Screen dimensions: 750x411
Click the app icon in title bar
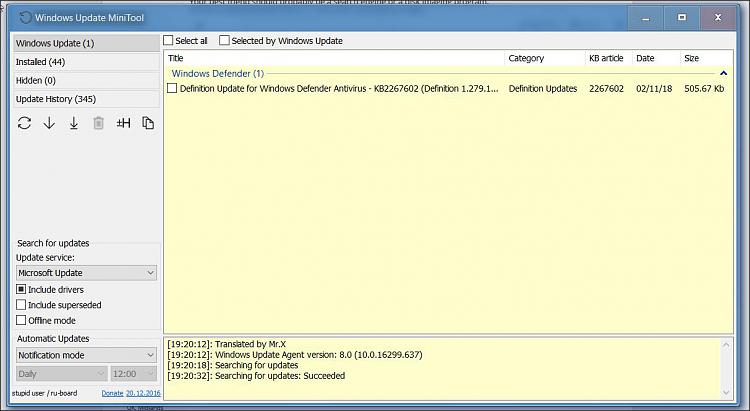(25, 18)
